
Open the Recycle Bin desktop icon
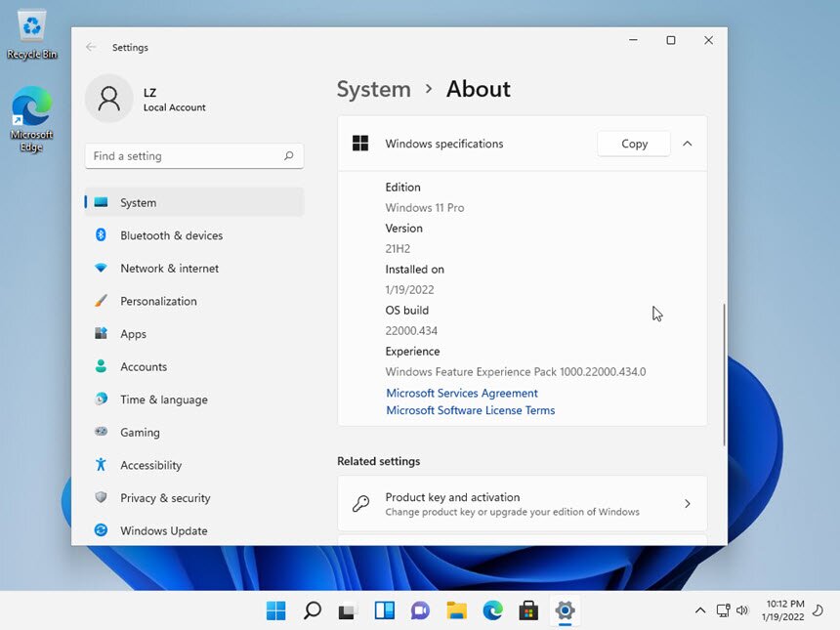click(32, 34)
